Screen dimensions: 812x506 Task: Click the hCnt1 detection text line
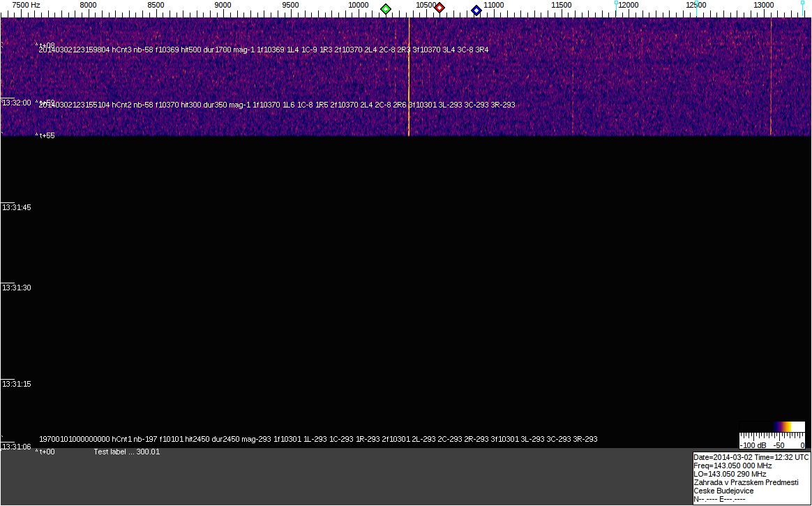point(318,440)
